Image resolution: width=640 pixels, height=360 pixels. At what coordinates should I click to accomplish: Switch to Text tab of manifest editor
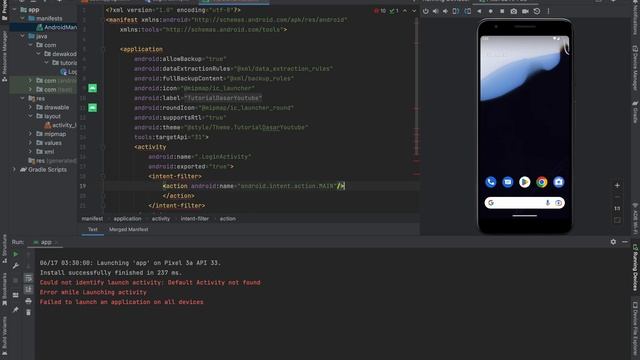coord(93,230)
